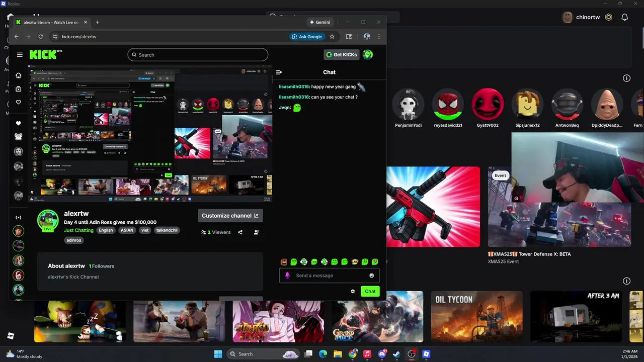644x362 pixels.
Task: Click the purple microphone icon in chat box
Action: [x=287, y=276]
